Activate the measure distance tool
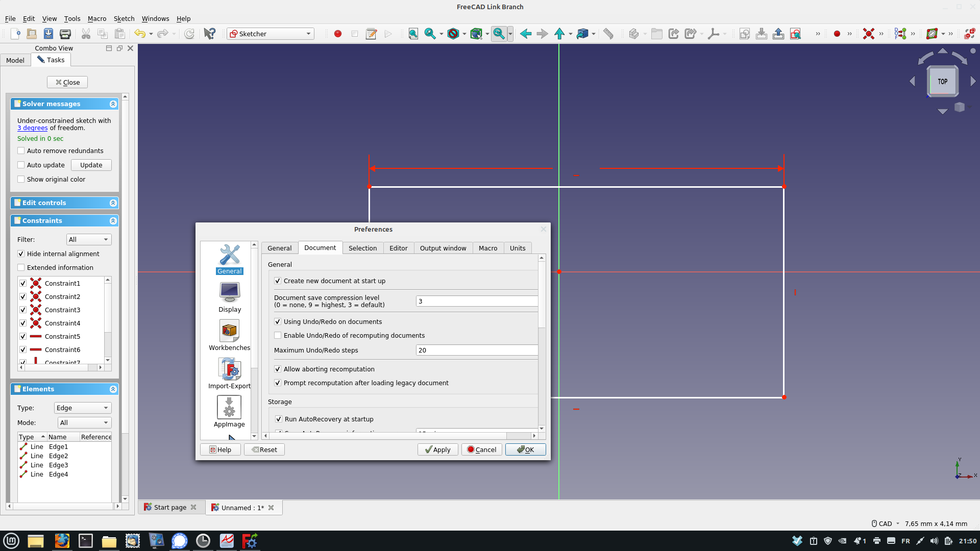This screenshot has width=980, height=551. pyautogui.click(x=608, y=34)
